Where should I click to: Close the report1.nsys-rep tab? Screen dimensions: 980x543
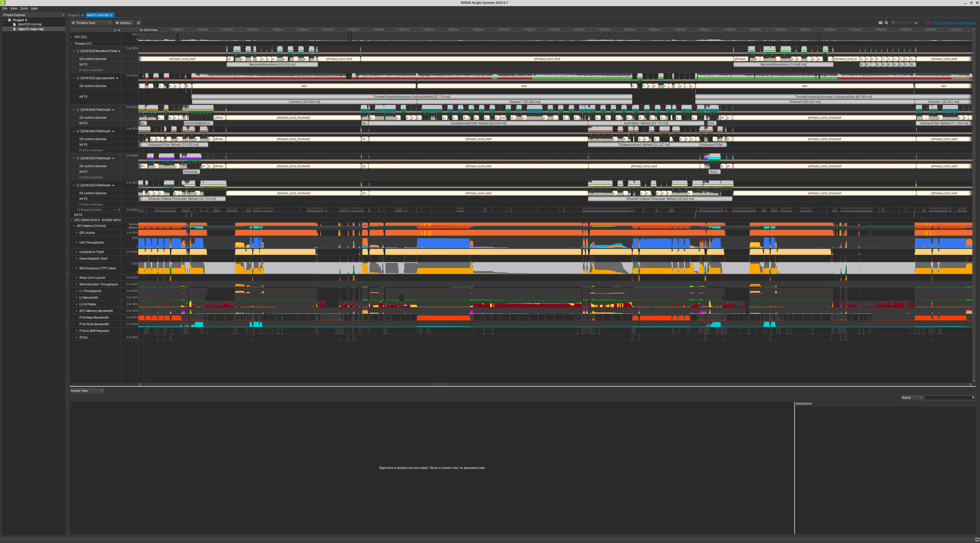(x=111, y=15)
